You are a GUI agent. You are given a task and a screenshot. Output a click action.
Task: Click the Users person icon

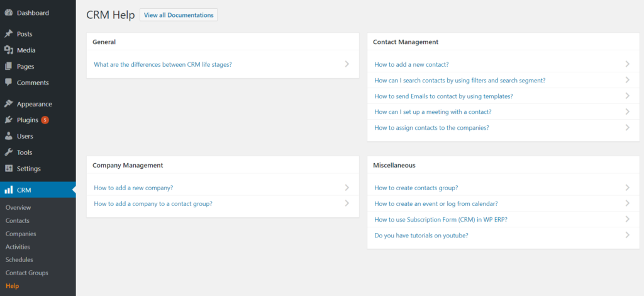(x=9, y=136)
